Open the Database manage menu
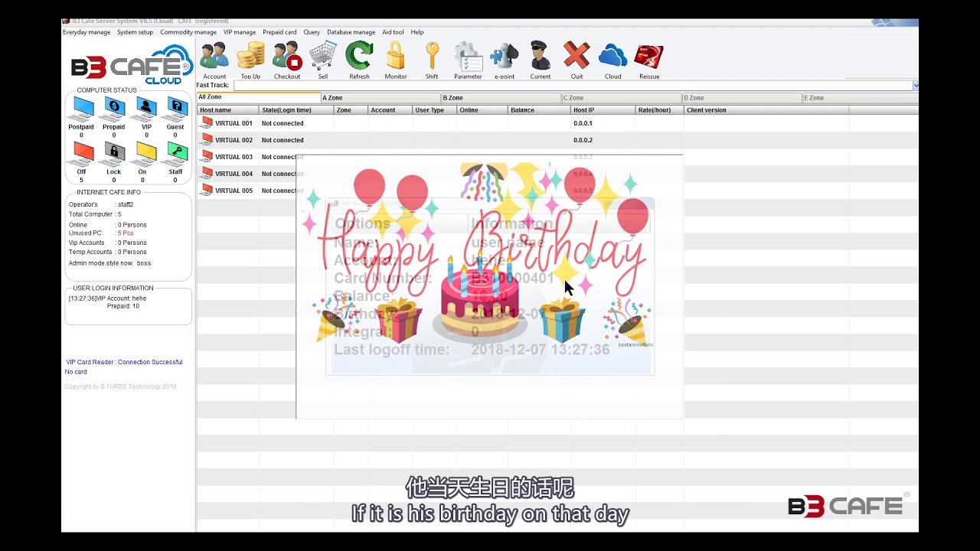 click(x=351, y=32)
